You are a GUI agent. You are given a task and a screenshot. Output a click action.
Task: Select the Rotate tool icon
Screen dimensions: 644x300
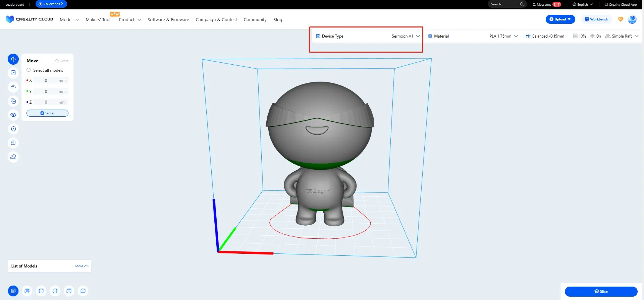click(13, 87)
